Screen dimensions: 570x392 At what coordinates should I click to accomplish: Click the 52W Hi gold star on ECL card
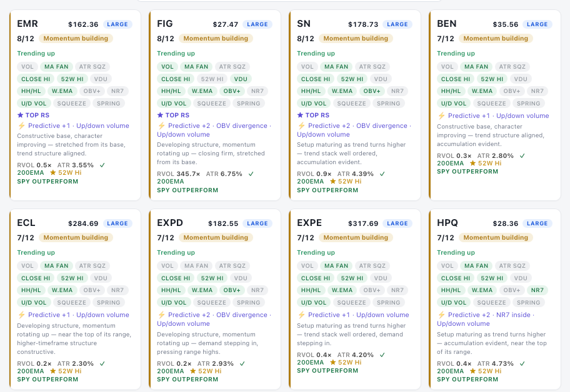(x=52, y=371)
